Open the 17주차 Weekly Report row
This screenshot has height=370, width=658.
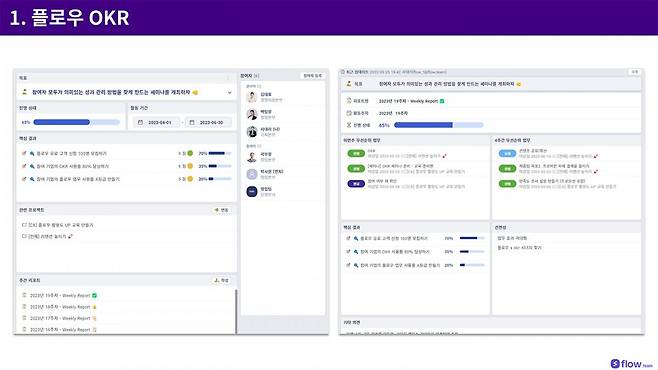point(60,318)
